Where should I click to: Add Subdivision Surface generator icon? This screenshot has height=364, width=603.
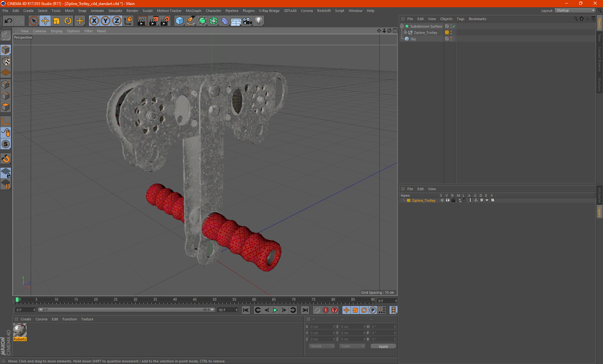202,21
